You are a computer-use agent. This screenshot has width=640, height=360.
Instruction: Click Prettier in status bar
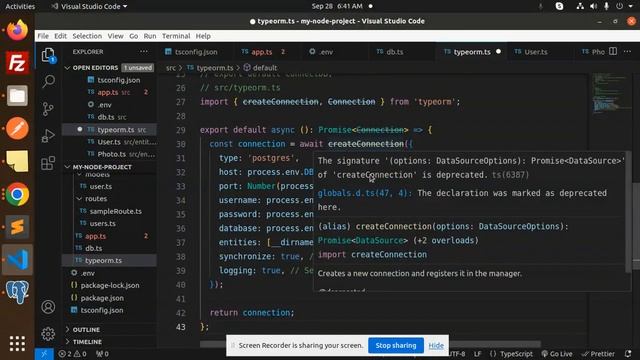[598, 354]
